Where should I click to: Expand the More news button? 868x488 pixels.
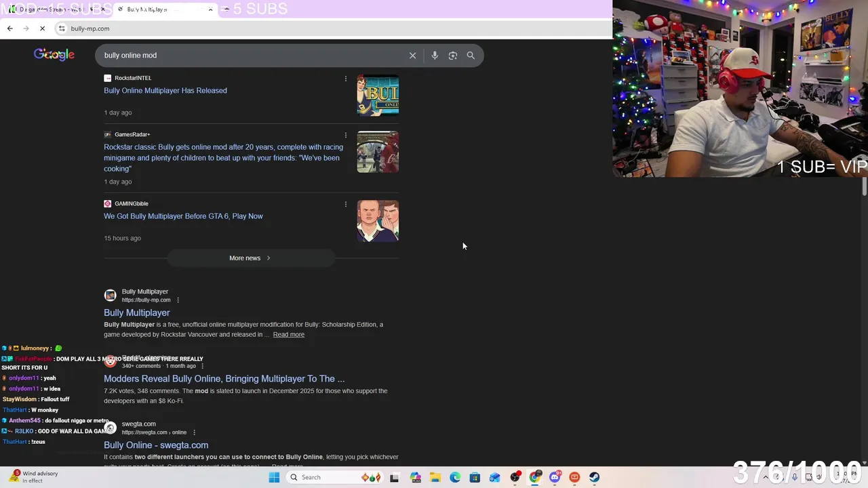251,258
